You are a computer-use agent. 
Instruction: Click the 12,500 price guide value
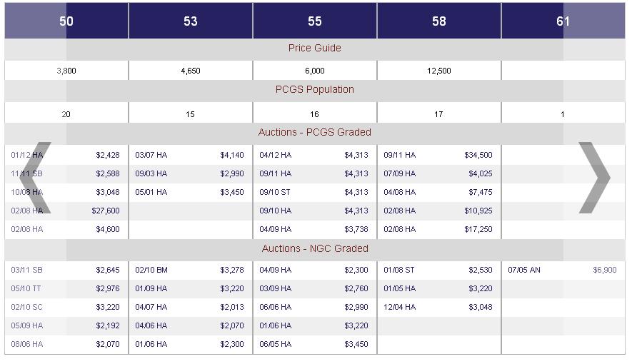tap(438, 71)
